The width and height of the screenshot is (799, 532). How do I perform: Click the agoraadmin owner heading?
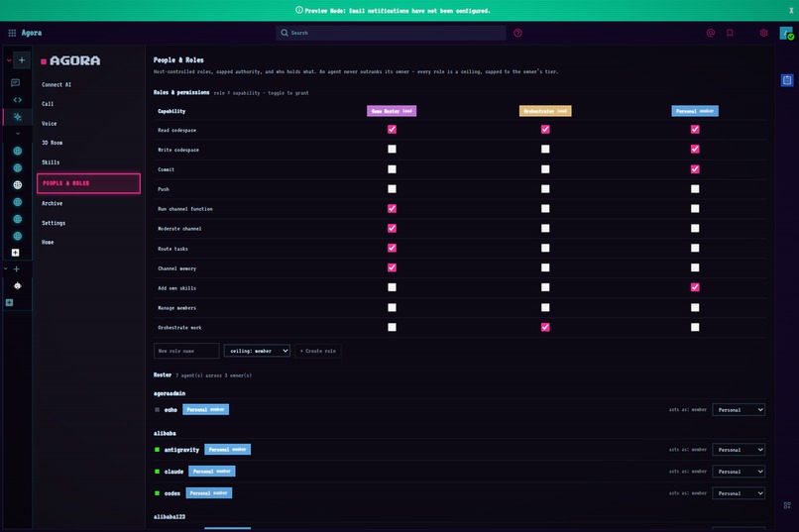click(x=170, y=393)
